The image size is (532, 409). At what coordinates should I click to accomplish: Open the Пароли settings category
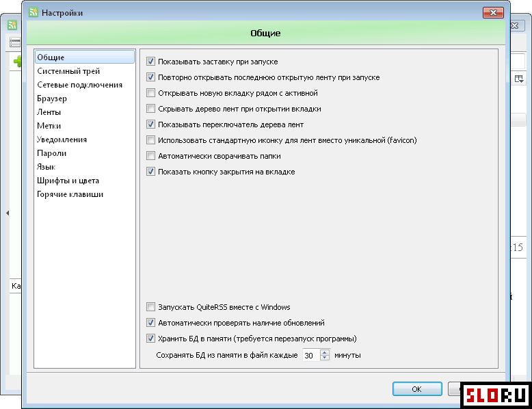click(x=51, y=153)
